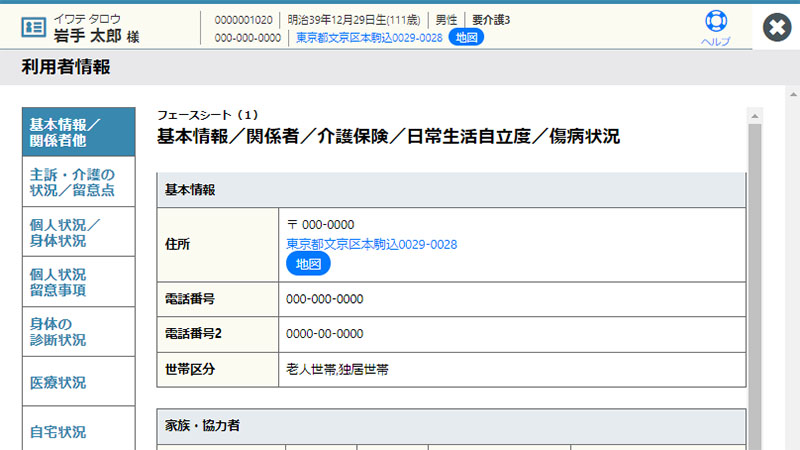Select the 基本情報／関係者他 tab
The image size is (800, 450).
tap(79, 132)
